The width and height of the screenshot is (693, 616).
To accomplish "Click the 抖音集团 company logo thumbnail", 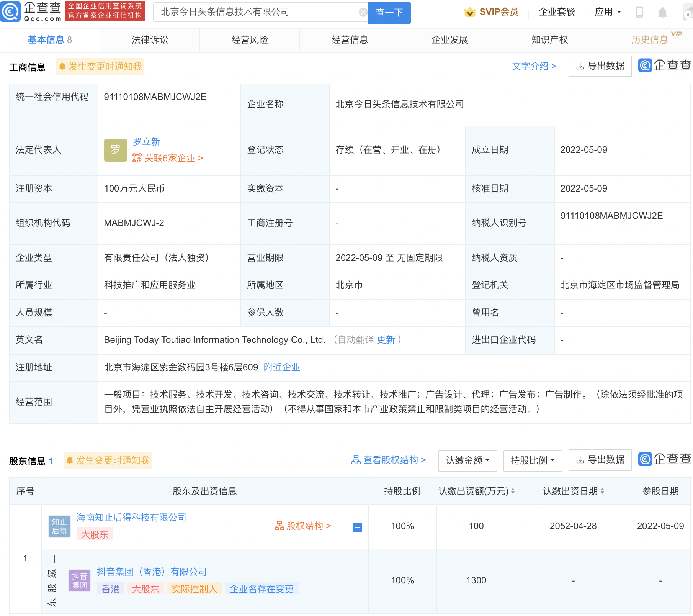I will [80, 581].
